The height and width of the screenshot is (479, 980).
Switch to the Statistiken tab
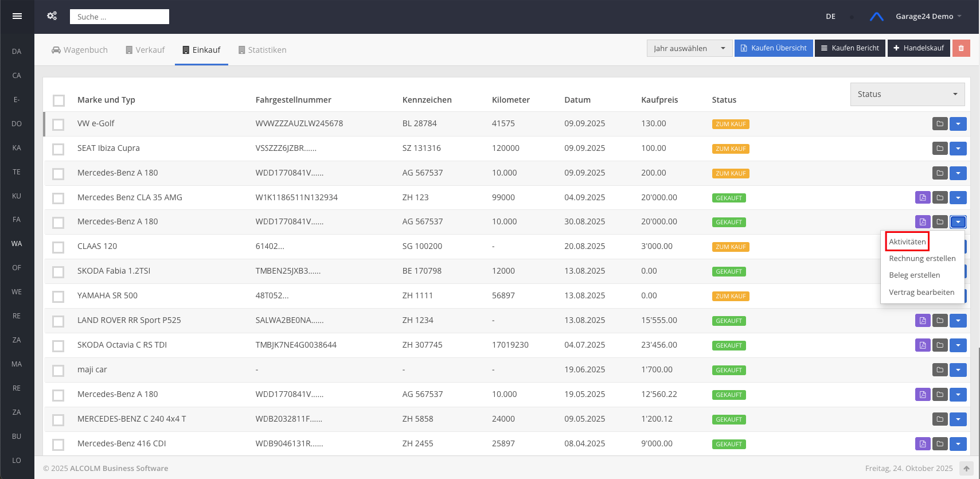[x=262, y=50]
